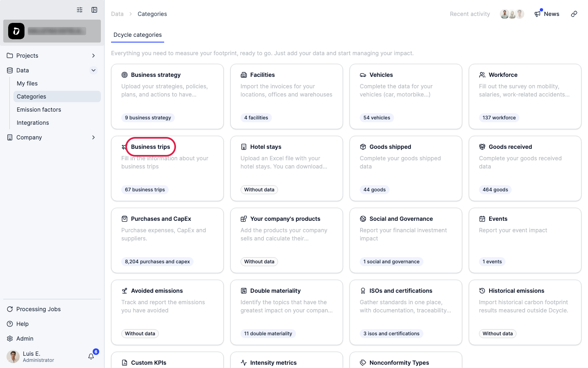
Task: Click the '4 facilities' badge
Action: pos(256,118)
